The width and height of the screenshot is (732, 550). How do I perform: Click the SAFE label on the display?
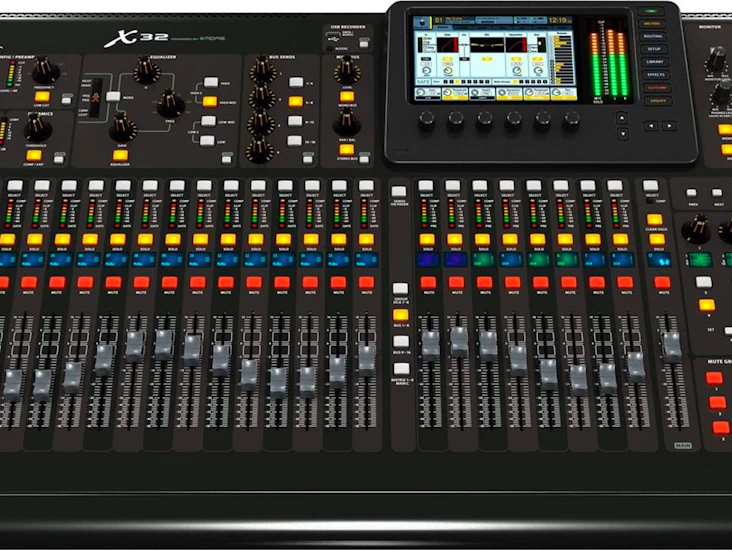pos(422,82)
